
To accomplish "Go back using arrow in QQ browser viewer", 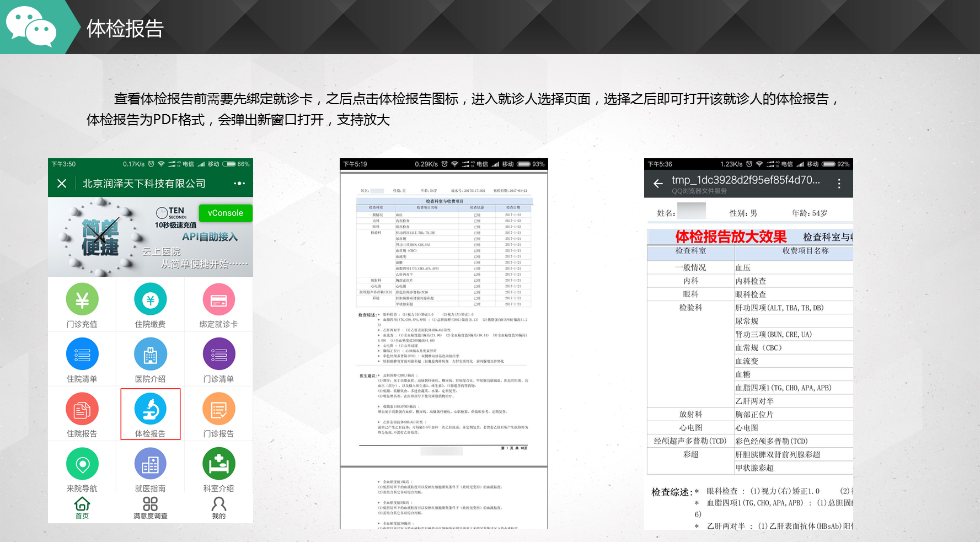I will pos(658,184).
